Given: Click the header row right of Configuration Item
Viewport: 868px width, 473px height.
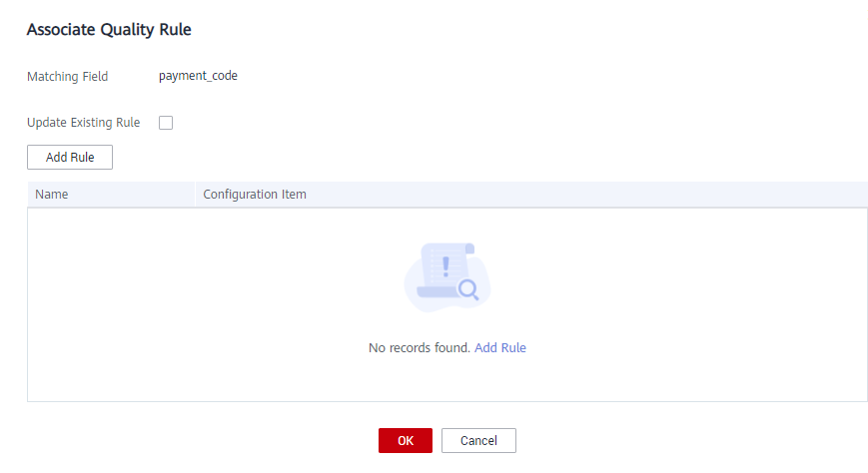Looking at the screenshot, I should (x=586, y=195).
